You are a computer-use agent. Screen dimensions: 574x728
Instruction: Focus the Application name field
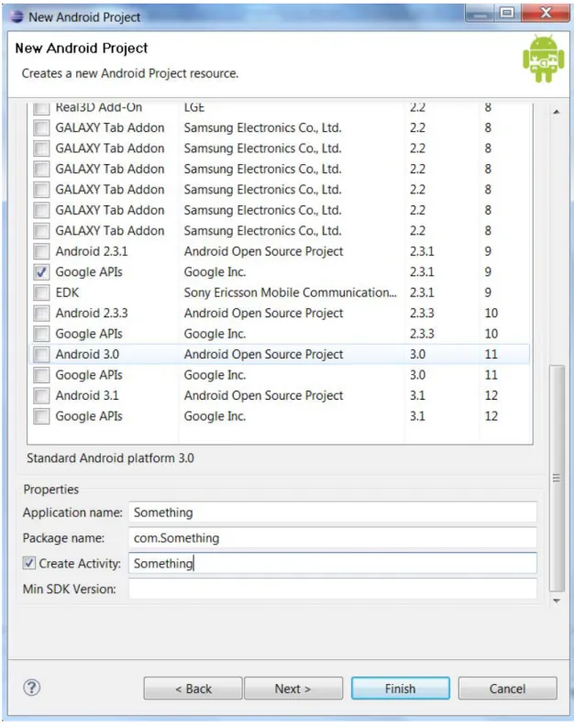click(333, 513)
